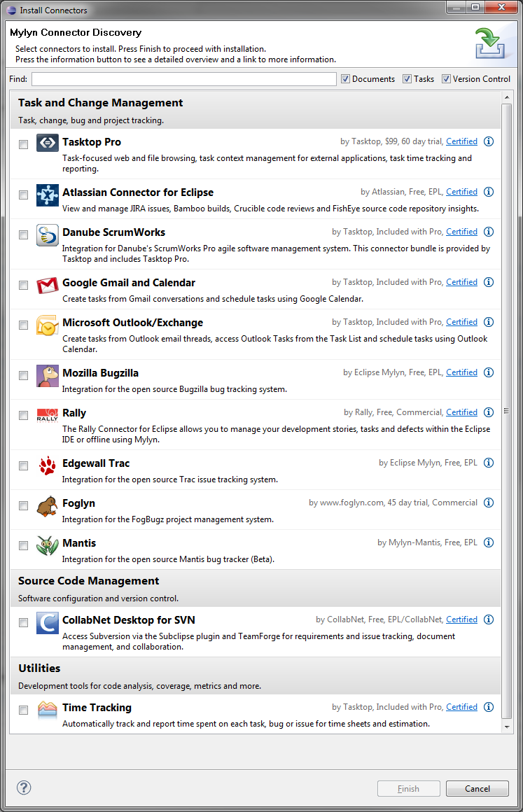Show info for CollabNet Desktop for SVN
523x812 pixels.
tap(488, 619)
